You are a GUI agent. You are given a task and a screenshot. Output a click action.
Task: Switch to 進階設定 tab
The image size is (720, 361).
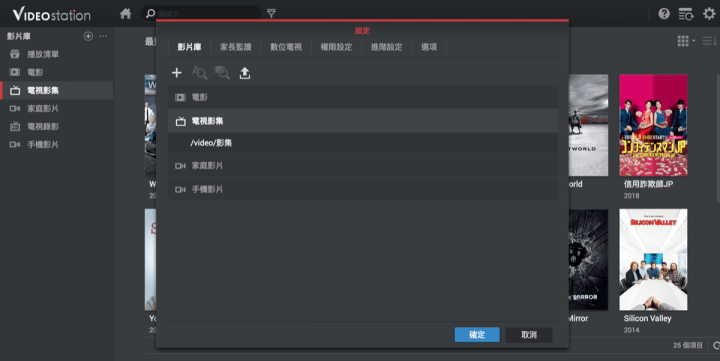pos(386,47)
